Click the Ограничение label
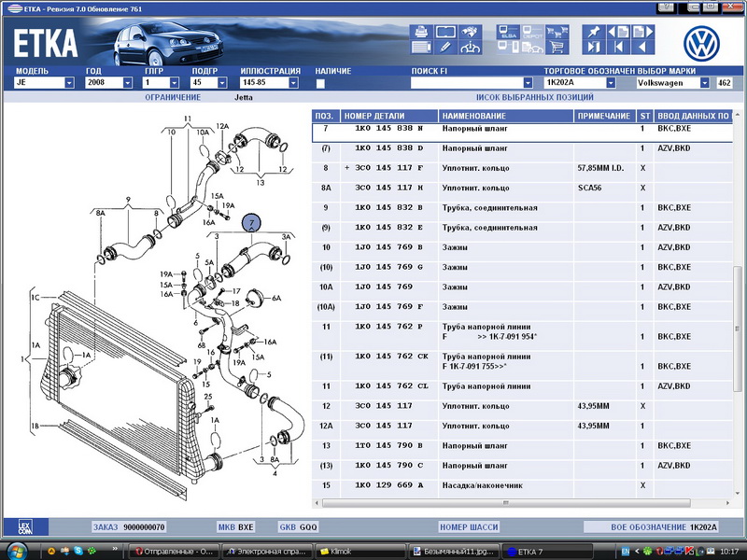747x560 pixels. tap(173, 98)
